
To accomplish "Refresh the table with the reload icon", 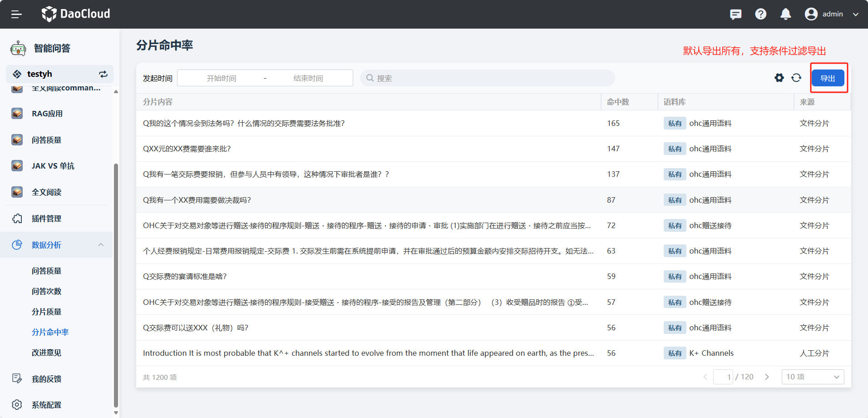I will 796,78.
